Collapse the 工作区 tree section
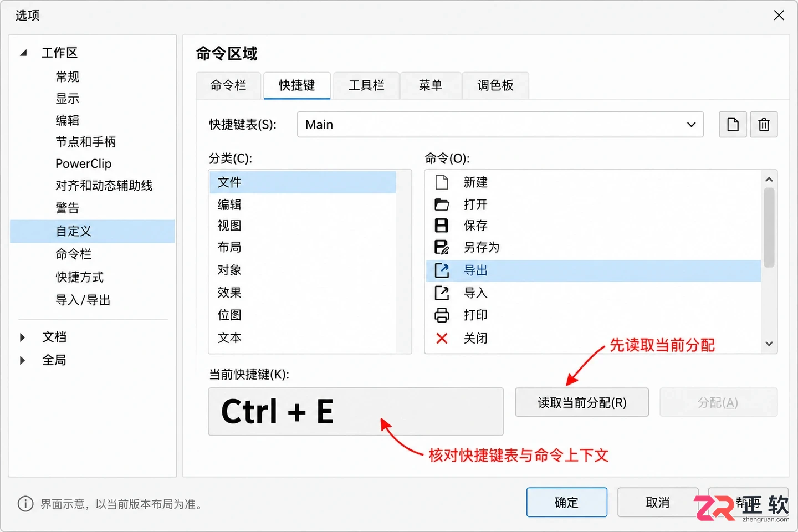Image resolution: width=798 pixels, height=532 pixels. pos(23,53)
